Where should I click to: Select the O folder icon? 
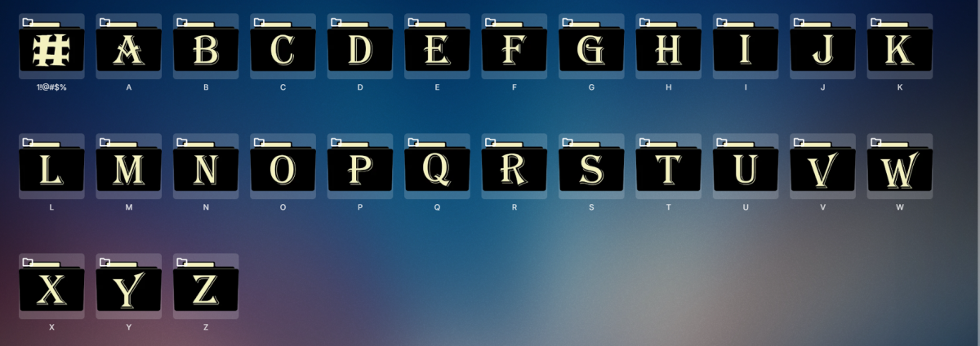point(283,166)
